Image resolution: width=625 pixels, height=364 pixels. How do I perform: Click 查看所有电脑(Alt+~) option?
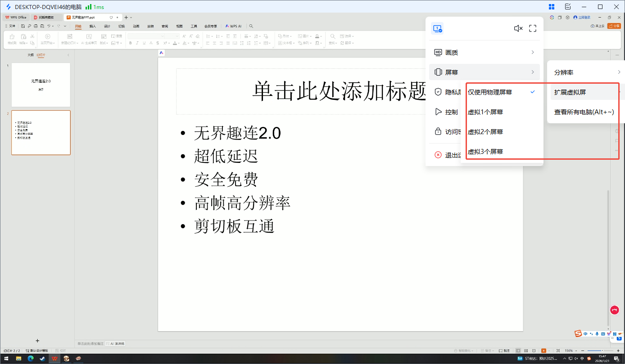point(583,112)
